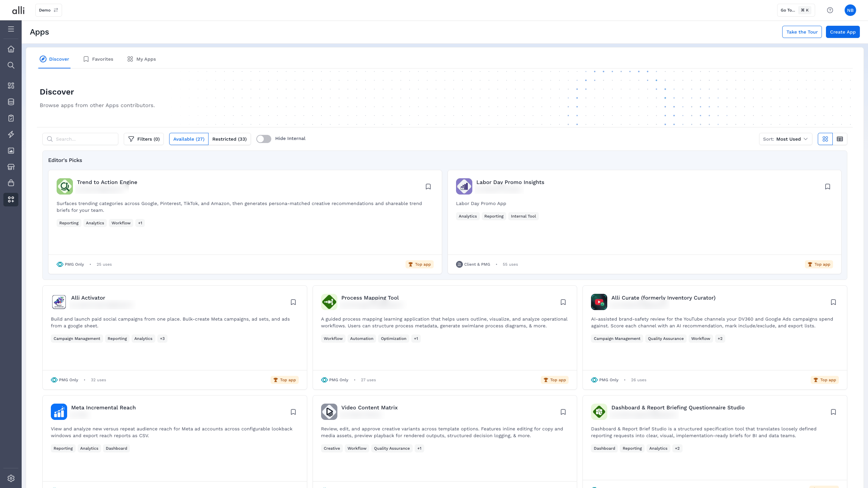Bookmark the Alli Activator app
Screen dimensions: 868x488
click(x=293, y=302)
